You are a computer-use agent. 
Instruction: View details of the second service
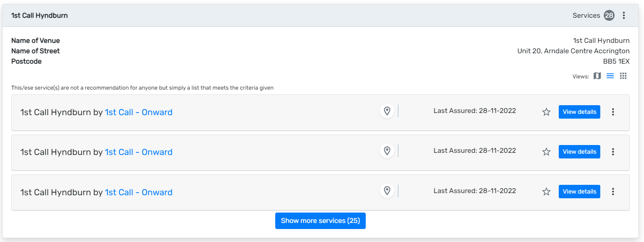tap(580, 152)
